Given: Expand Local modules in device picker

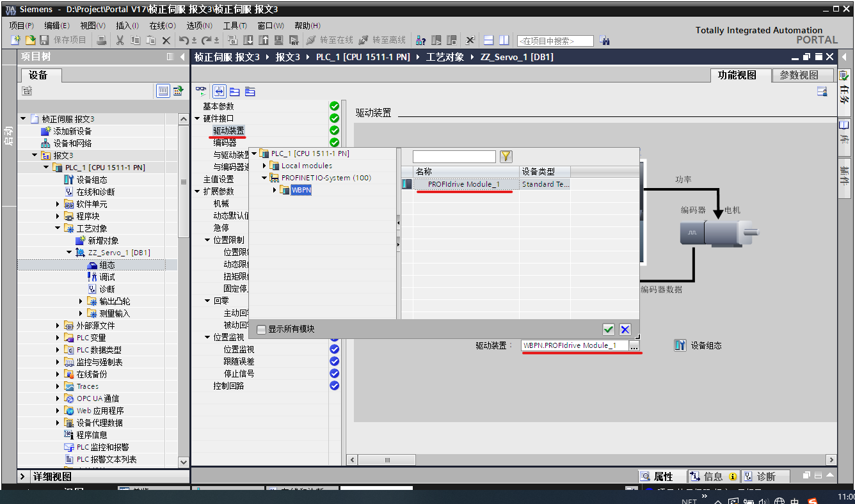Looking at the screenshot, I should point(266,166).
